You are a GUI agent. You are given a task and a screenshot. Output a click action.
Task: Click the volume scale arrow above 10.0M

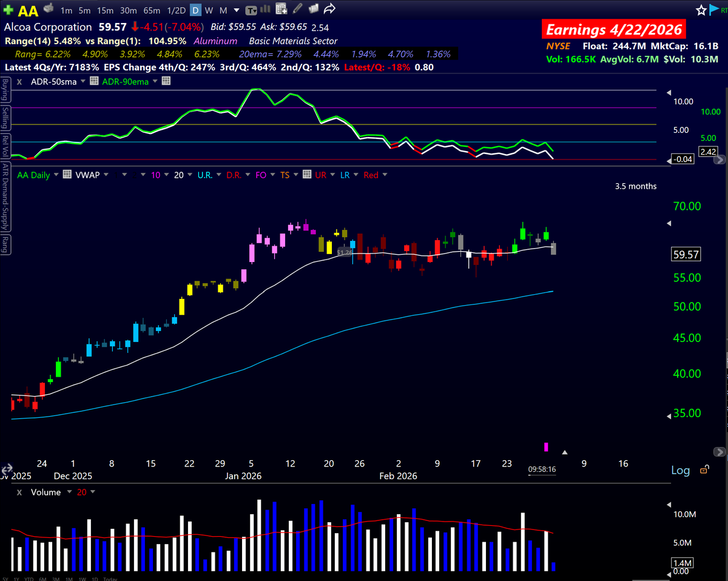(x=669, y=505)
